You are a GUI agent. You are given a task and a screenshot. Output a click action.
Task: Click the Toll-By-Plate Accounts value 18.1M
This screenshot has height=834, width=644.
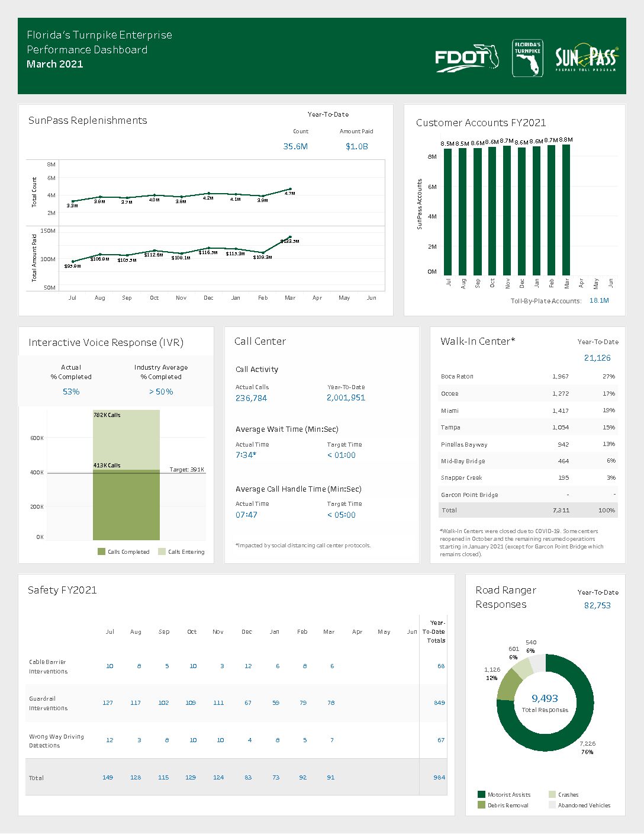599,301
